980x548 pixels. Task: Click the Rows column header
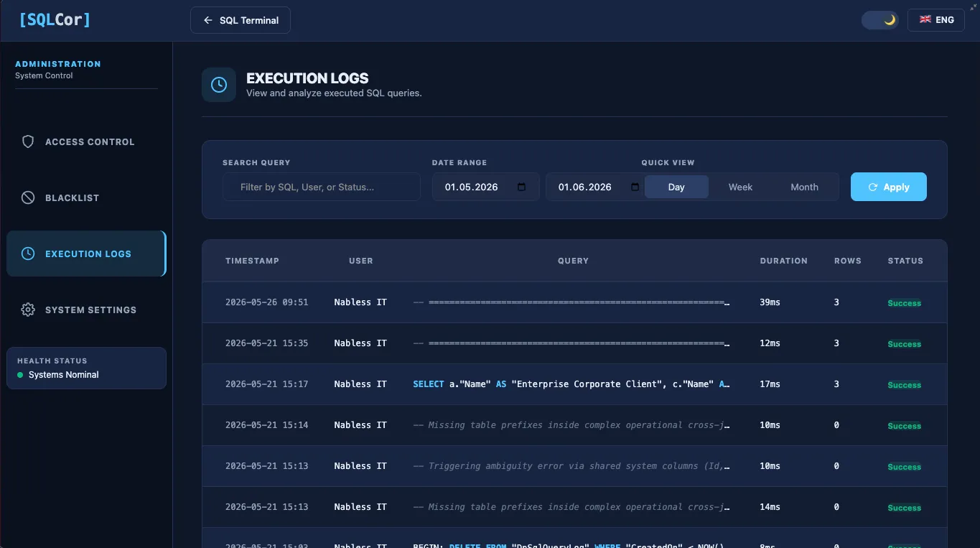pyautogui.click(x=848, y=261)
